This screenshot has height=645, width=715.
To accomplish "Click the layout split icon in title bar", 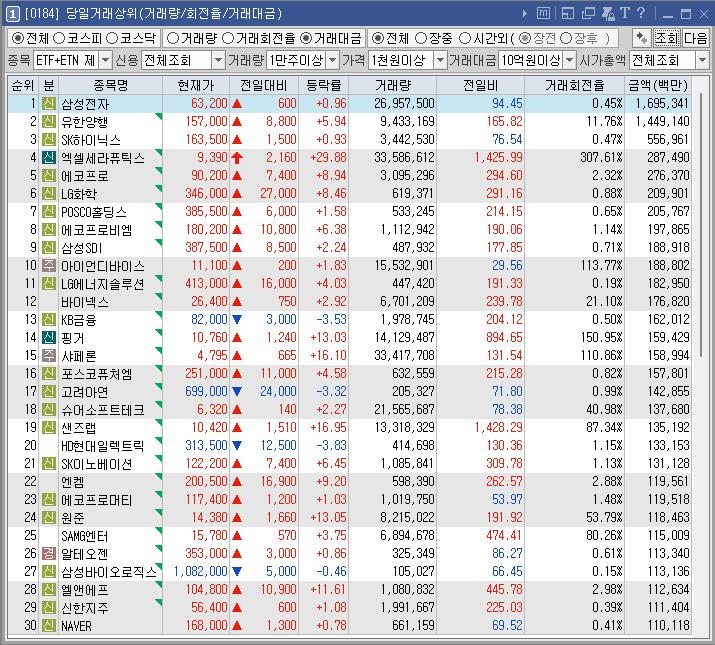I will coord(568,14).
